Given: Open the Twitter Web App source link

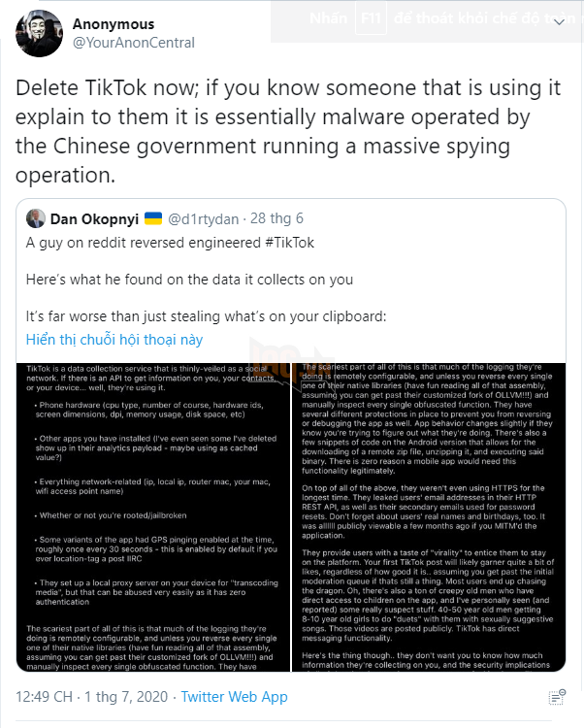Looking at the screenshot, I should (234, 697).
